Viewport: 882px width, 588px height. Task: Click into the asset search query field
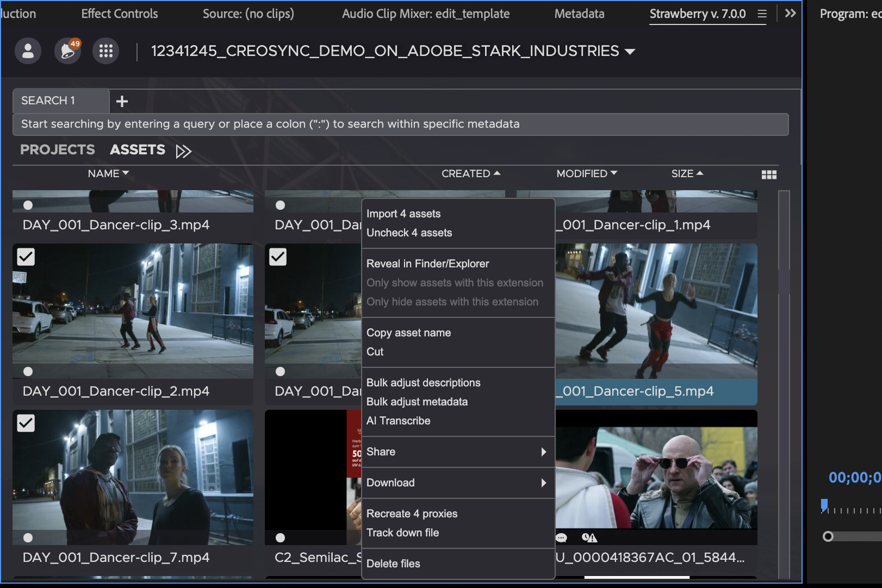[x=400, y=124]
